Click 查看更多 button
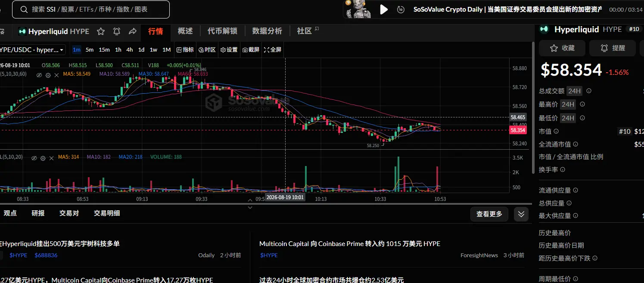This screenshot has height=283, width=644. coord(489,214)
